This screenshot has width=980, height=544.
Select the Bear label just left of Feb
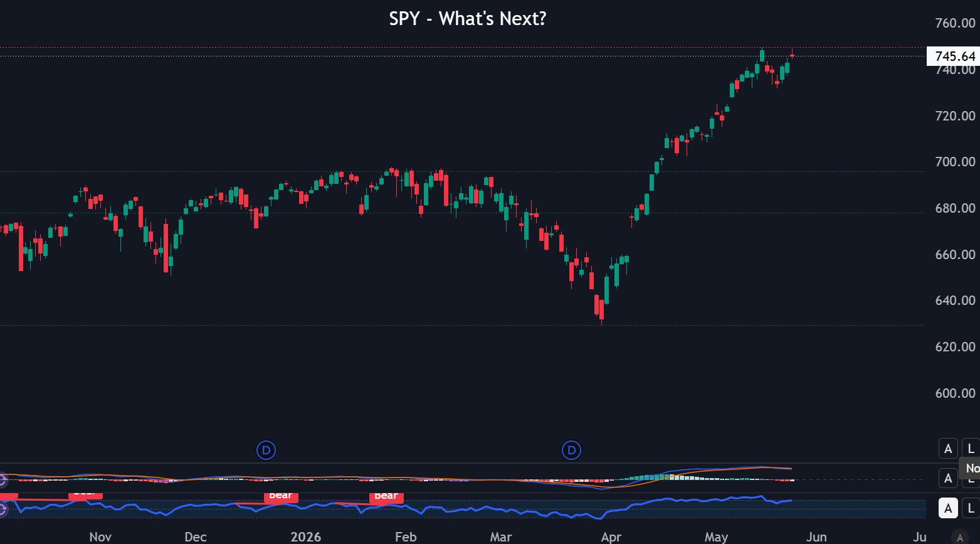click(386, 496)
